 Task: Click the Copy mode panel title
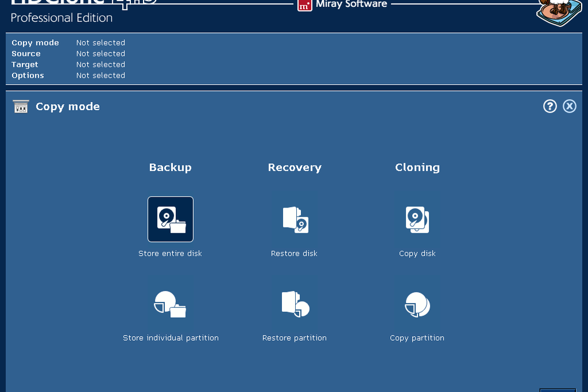tap(68, 107)
